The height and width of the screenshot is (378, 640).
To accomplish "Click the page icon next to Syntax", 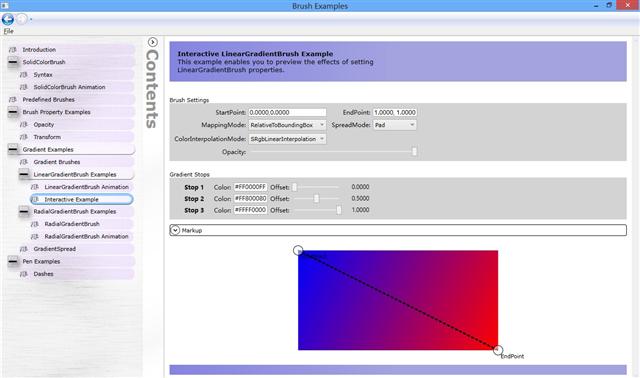I will click(24, 75).
